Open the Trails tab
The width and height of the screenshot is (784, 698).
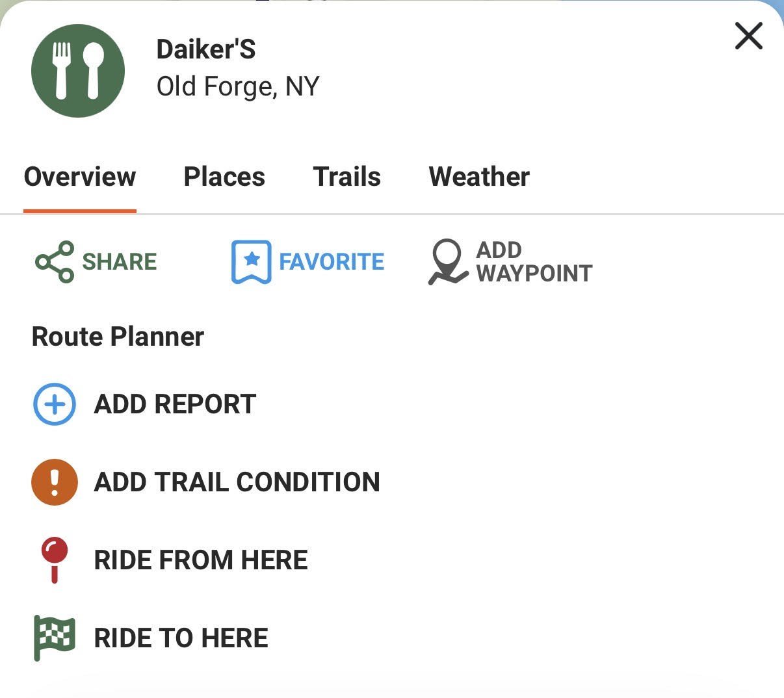click(x=347, y=176)
